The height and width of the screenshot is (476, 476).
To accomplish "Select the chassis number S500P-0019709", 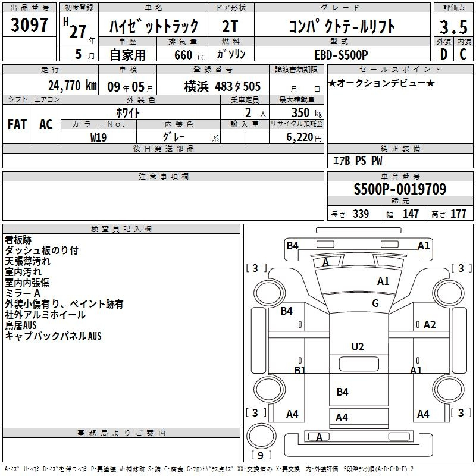I will pos(400,189).
